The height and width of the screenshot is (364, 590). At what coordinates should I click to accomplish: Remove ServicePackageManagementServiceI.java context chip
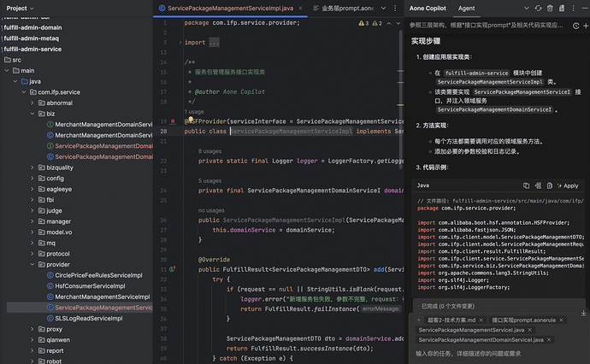point(530,330)
